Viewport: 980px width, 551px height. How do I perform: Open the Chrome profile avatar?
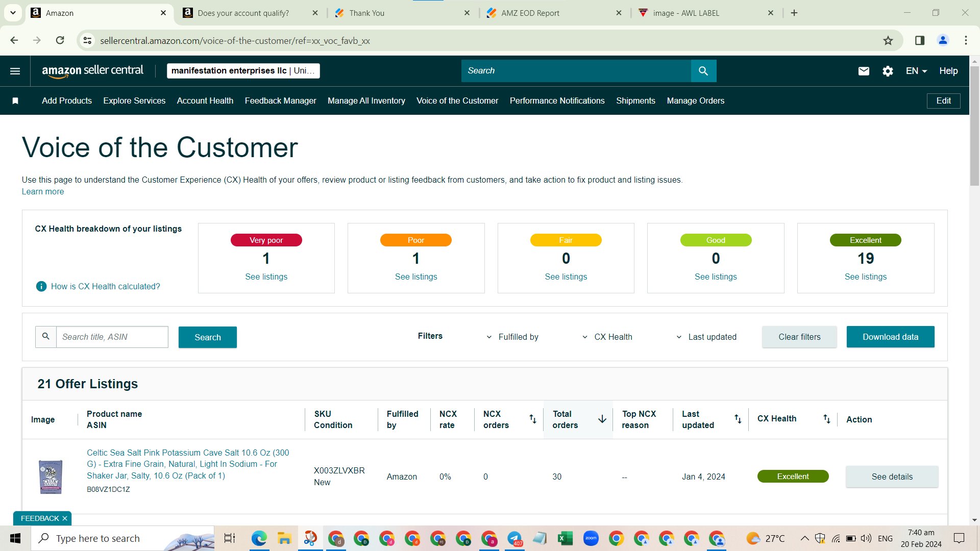tap(943, 40)
